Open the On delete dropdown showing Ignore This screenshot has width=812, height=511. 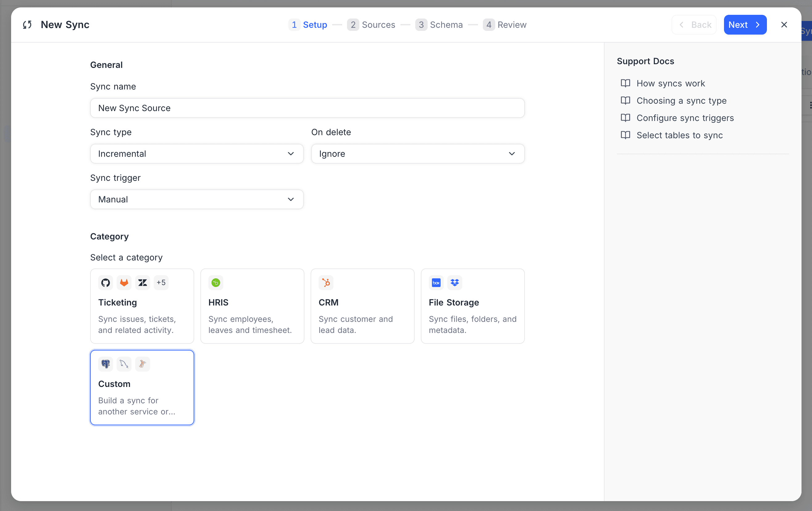(x=418, y=154)
